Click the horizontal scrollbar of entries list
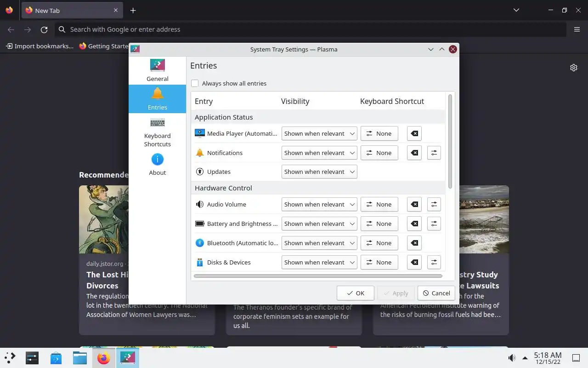Viewport: 588px width, 368px height. click(x=318, y=276)
